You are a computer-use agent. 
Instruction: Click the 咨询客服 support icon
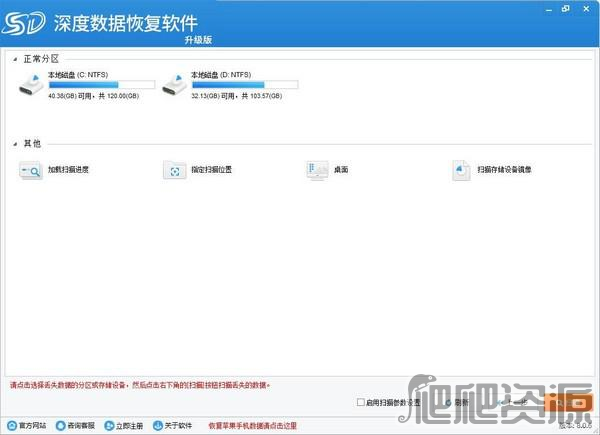pyautogui.click(x=60, y=425)
